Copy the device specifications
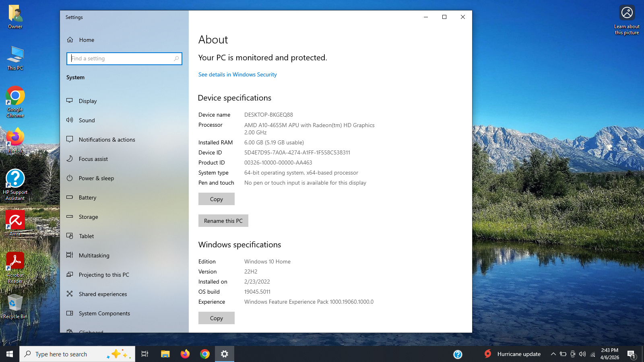This screenshot has height=362, width=644. 216,199
